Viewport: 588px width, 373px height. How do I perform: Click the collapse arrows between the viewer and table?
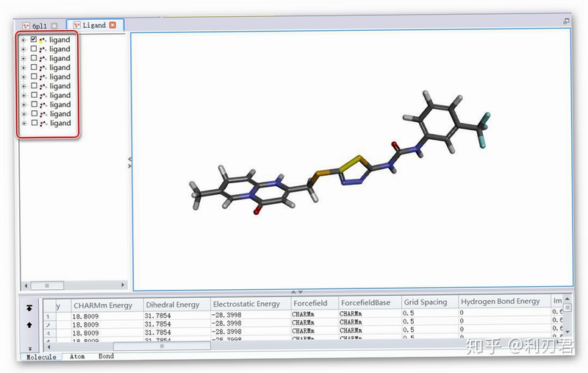[297, 291]
